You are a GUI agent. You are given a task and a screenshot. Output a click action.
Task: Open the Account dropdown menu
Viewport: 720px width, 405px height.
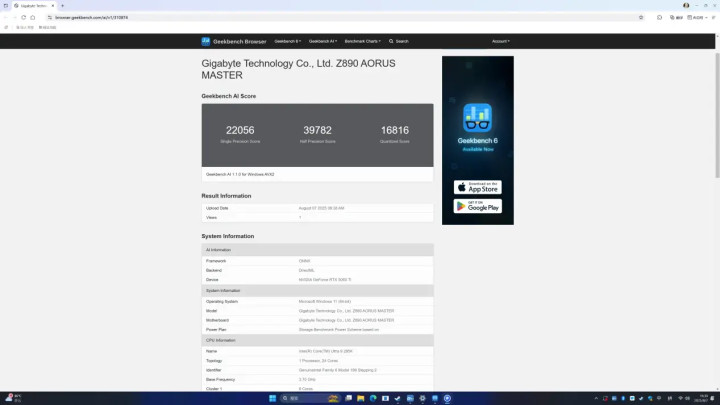pyautogui.click(x=501, y=41)
